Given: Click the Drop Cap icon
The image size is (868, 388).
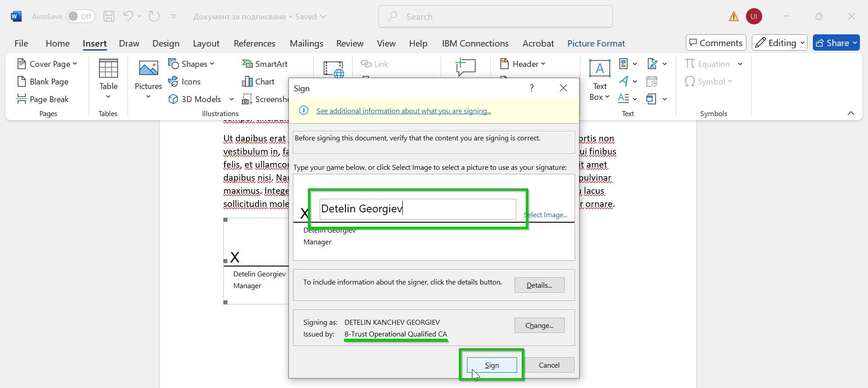Looking at the screenshot, I should click(x=623, y=98).
